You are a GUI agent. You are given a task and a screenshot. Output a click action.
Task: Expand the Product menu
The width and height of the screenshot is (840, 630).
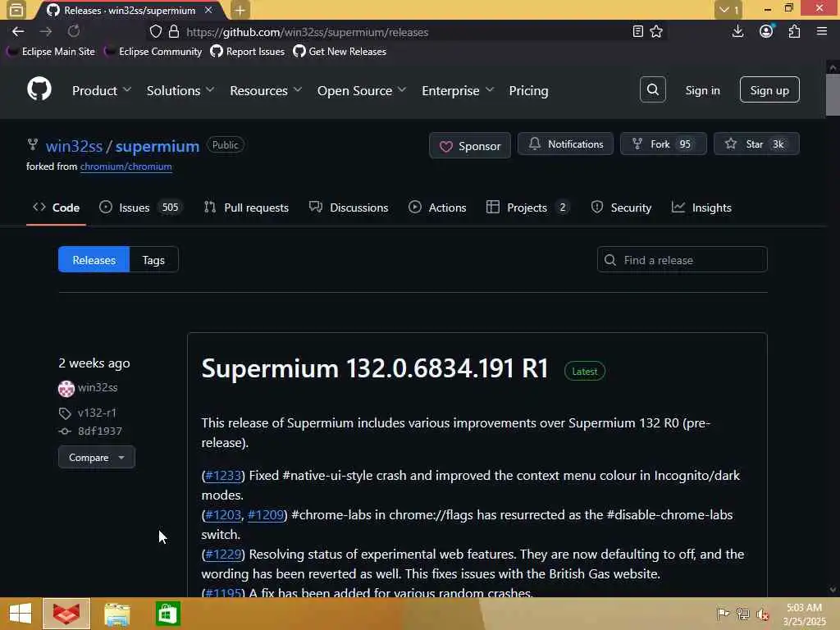click(102, 90)
